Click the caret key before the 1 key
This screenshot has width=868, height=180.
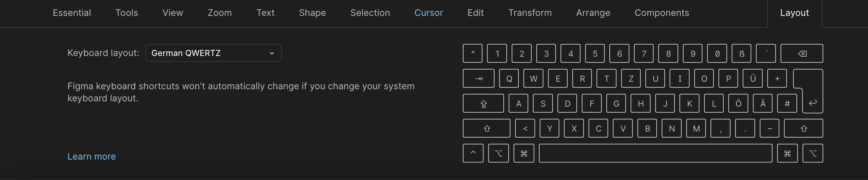point(473,53)
